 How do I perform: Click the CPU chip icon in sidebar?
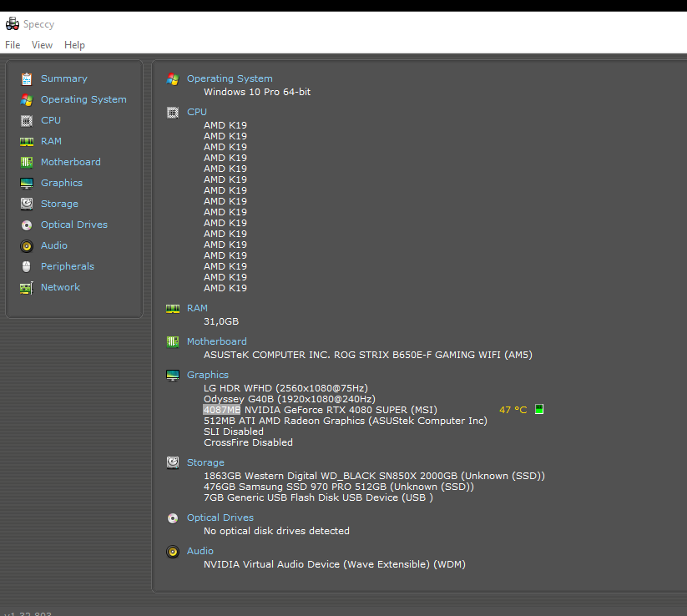point(27,120)
